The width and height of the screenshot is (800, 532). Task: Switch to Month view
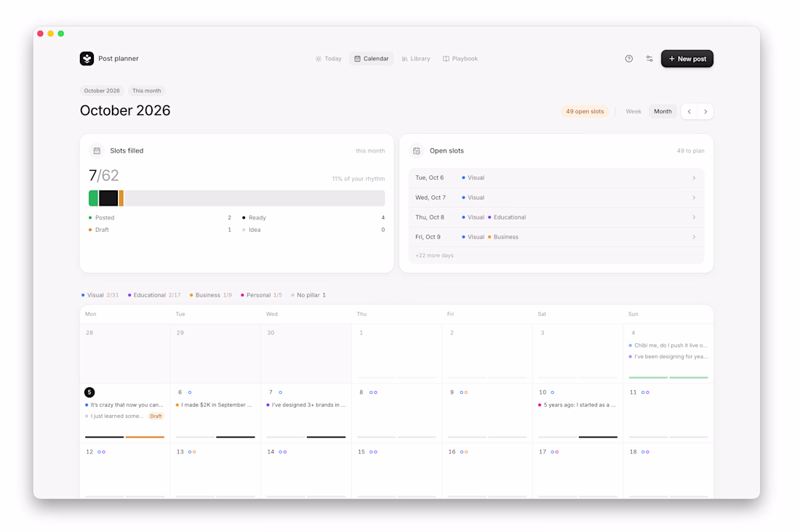click(663, 112)
